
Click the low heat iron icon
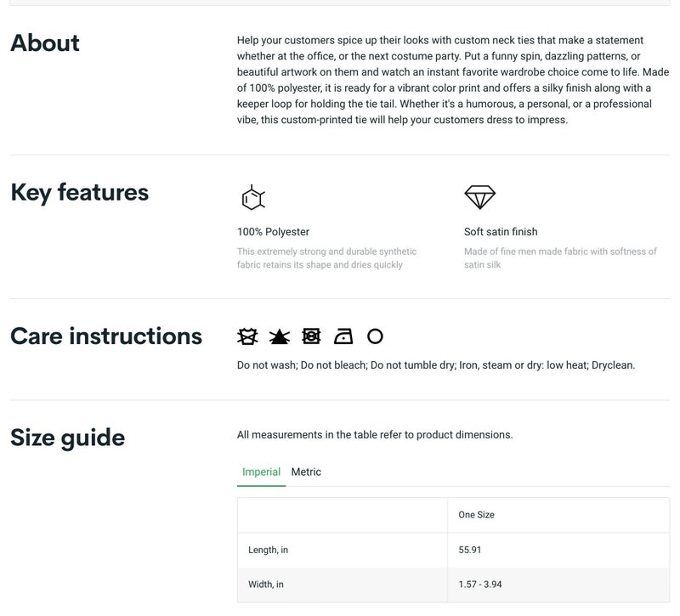click(343, 336)
